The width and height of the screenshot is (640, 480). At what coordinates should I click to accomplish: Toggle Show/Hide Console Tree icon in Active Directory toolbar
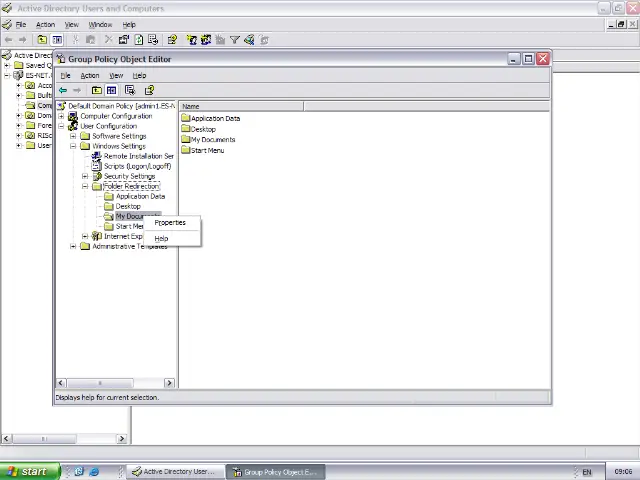(57, 40)
